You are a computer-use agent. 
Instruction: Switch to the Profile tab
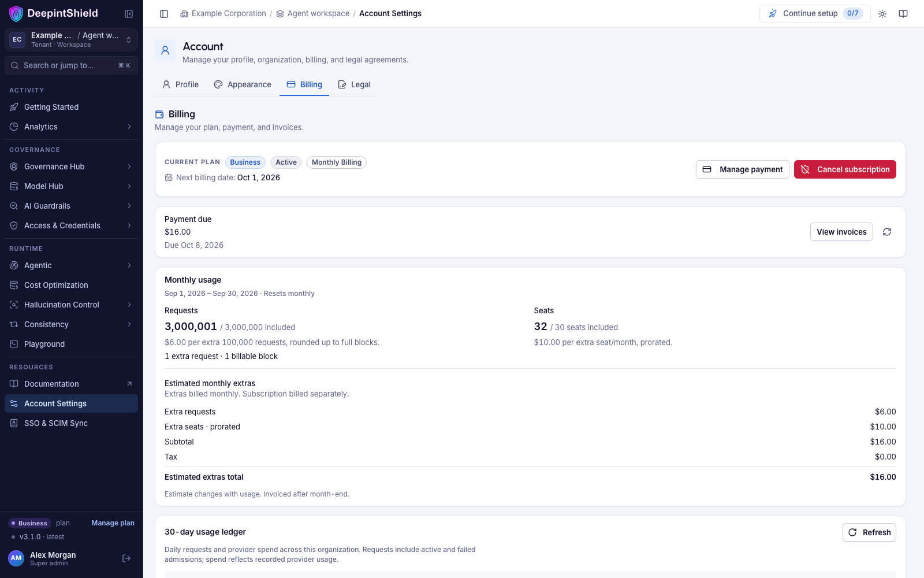click(x=180, y=84)
